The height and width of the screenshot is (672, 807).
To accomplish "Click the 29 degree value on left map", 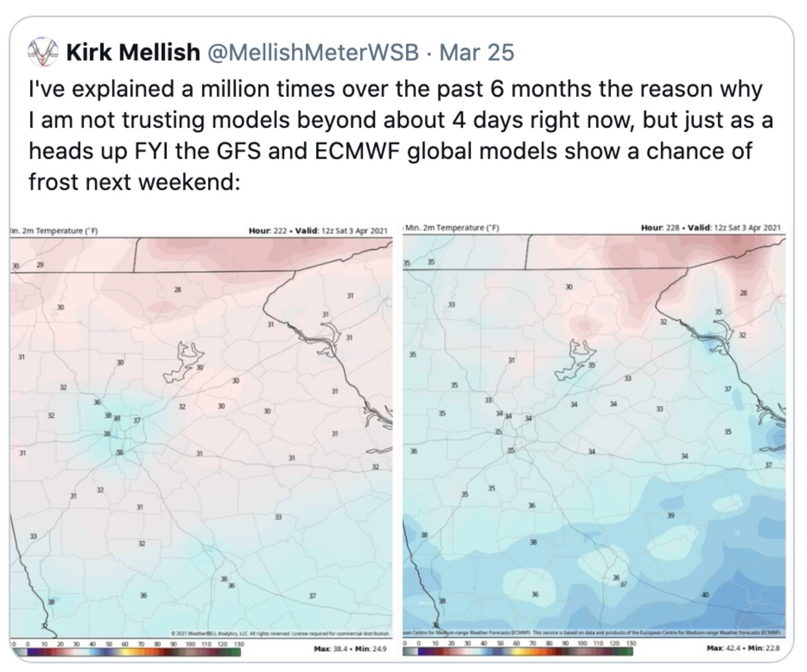I will coord(39,264).
